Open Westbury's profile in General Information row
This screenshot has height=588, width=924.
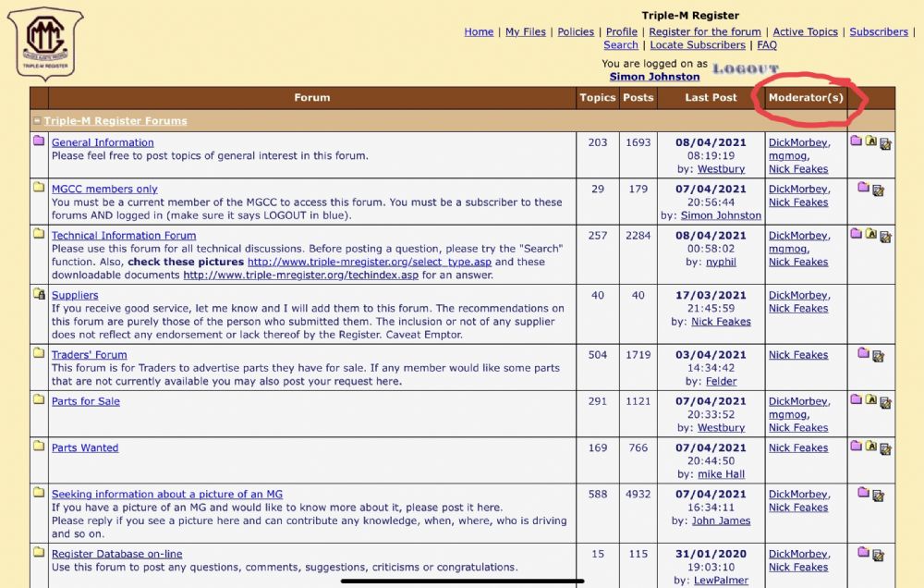(721, 169)
